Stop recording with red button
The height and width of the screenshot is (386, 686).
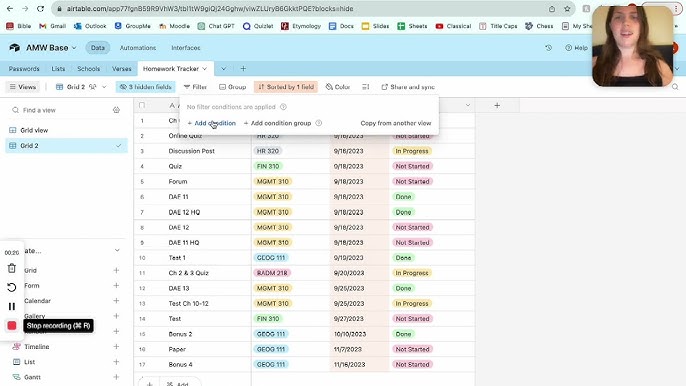12,326
